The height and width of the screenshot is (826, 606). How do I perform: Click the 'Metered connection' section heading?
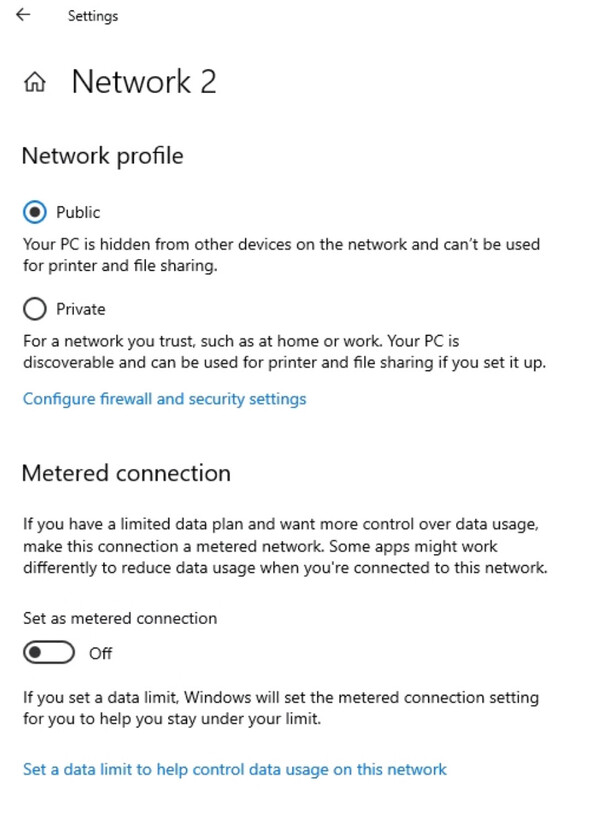pyautogui.click(x=126, y=473)
